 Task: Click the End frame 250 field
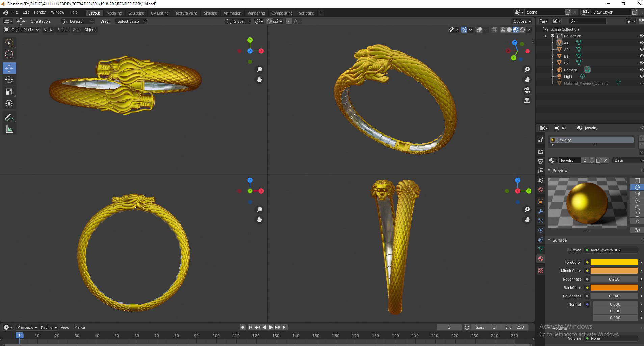pos(514,327)
